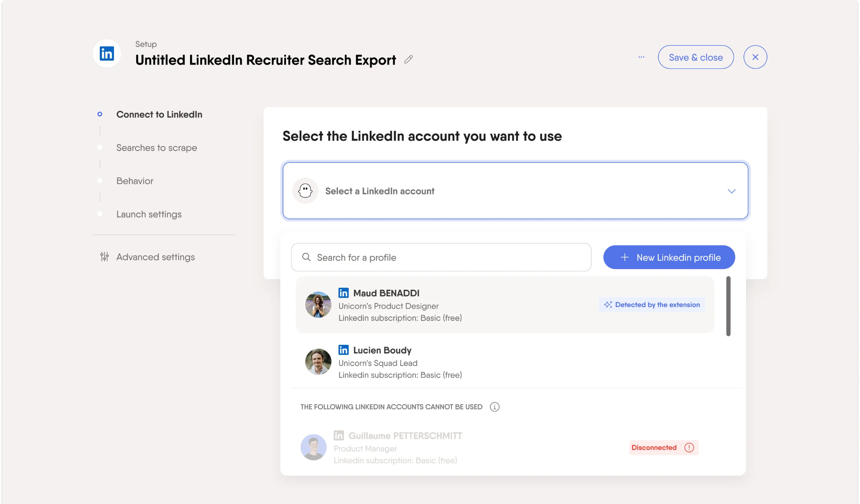Screen dimensions: 860x504
Task: Click the ghost avatar icon in dropdown
Action: [305, 191]
